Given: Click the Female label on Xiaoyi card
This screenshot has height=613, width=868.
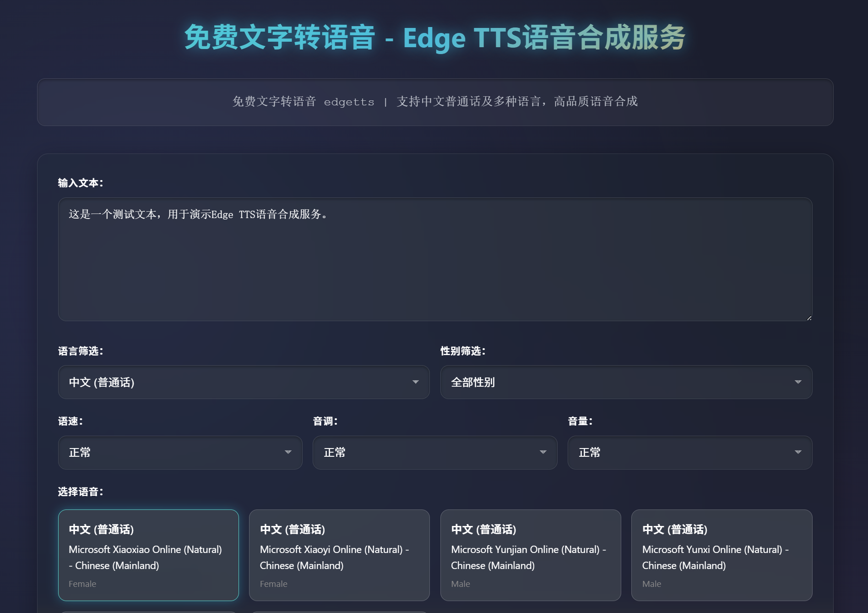Looking at the screenshot, I should coord(273,584).
